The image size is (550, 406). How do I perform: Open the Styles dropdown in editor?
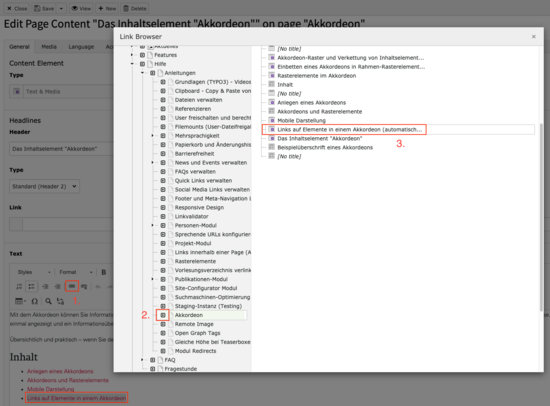[x=34, y=272]
